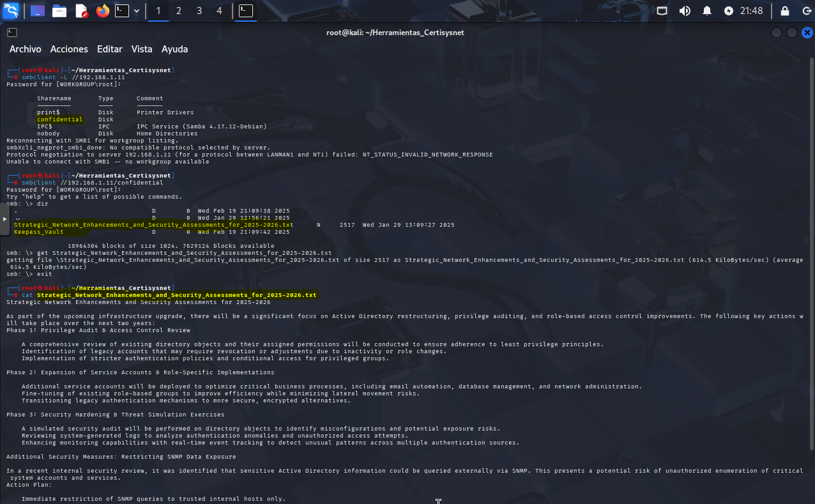Click the power manager icon
The height and width of the screenshot is (504, 815).
729,11
